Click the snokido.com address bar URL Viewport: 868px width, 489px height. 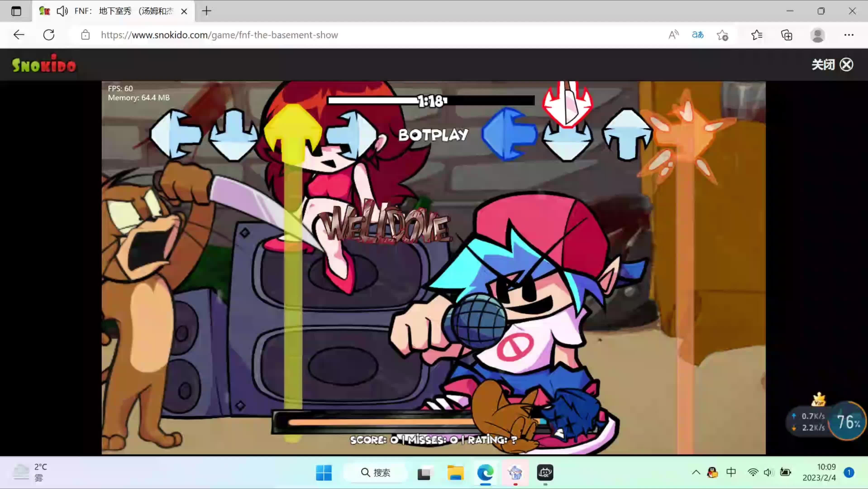pyautogui.click(x=219, y=35)
